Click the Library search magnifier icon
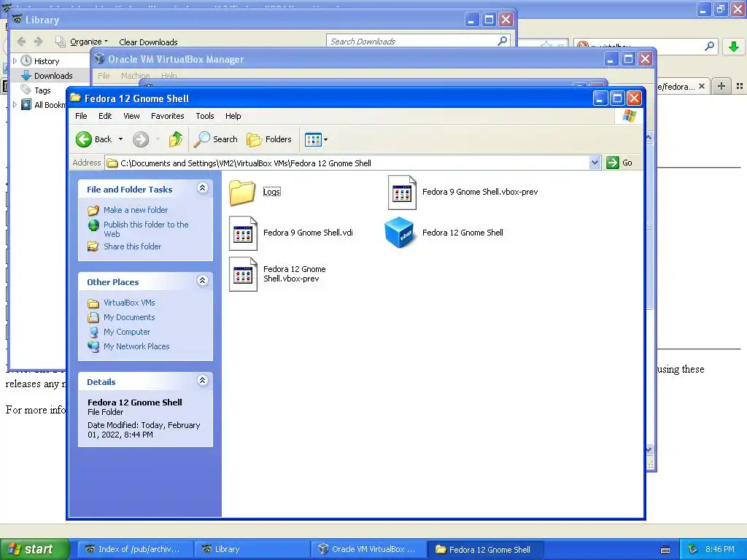Image resolution: width=747 pixels, height=560 pixels. pos(502,42)
